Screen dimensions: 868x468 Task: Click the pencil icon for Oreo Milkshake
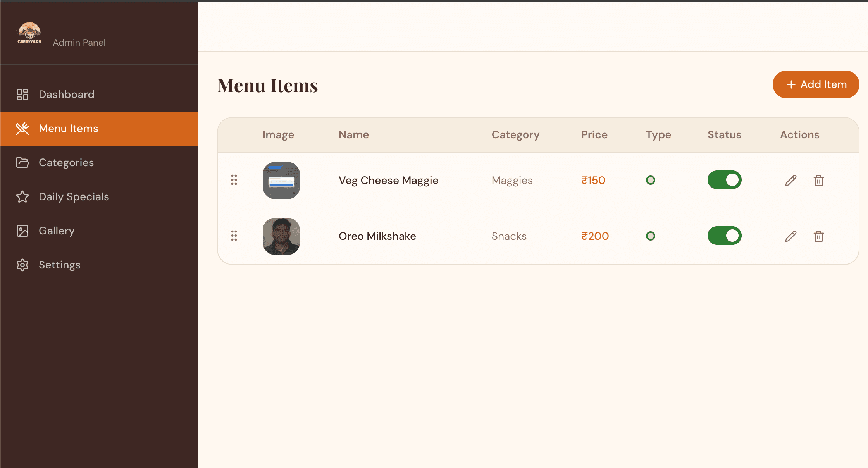[x=791, y=236]
